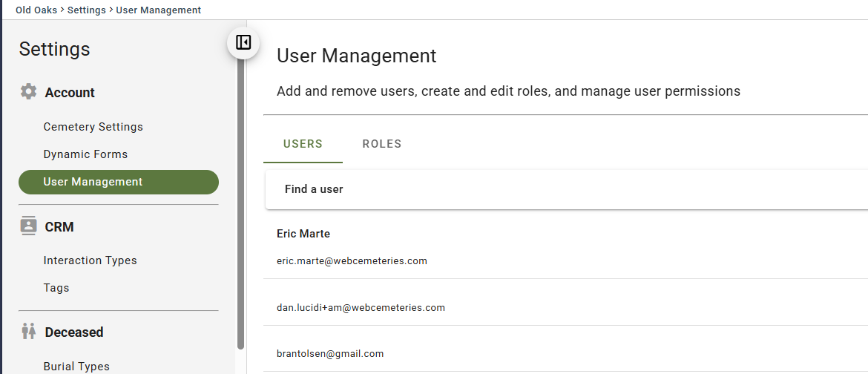Select User Management in sidebar
The height and width of the screenshot is (374, 868).
(x=119, y=182)
